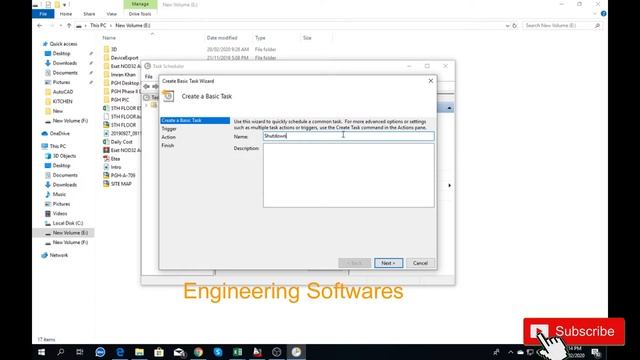
Task: Select the Trigger step in wizard
Action: (169, 129)
